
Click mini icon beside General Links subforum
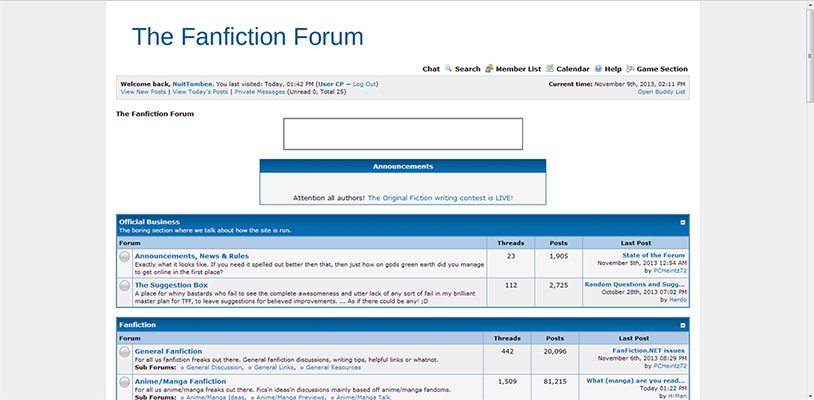250,368
